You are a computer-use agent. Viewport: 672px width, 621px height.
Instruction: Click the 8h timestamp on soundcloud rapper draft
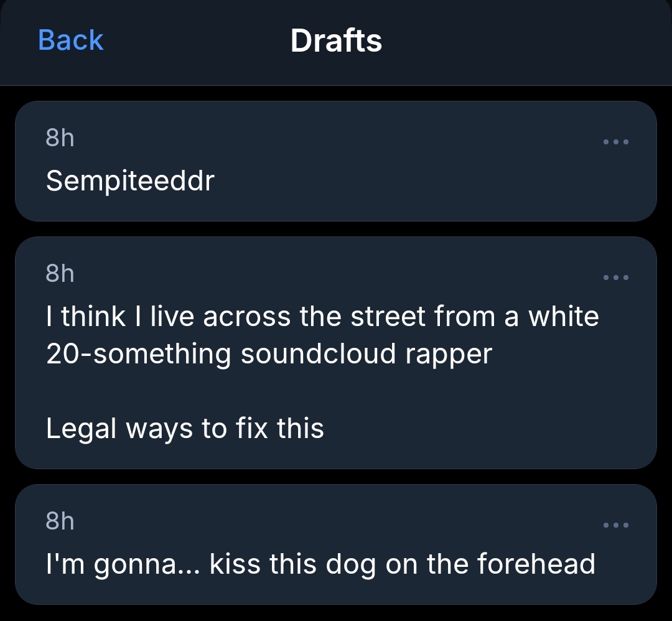click(x=60, y=273)
